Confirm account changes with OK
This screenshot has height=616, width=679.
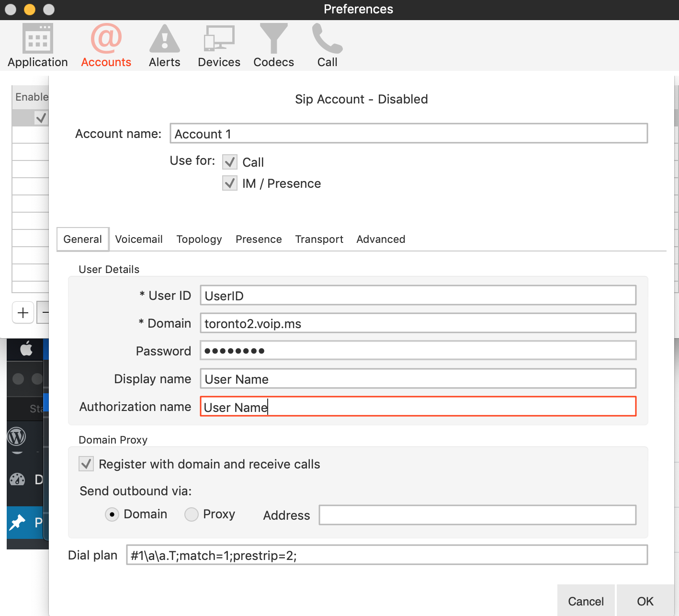(645, 601)
